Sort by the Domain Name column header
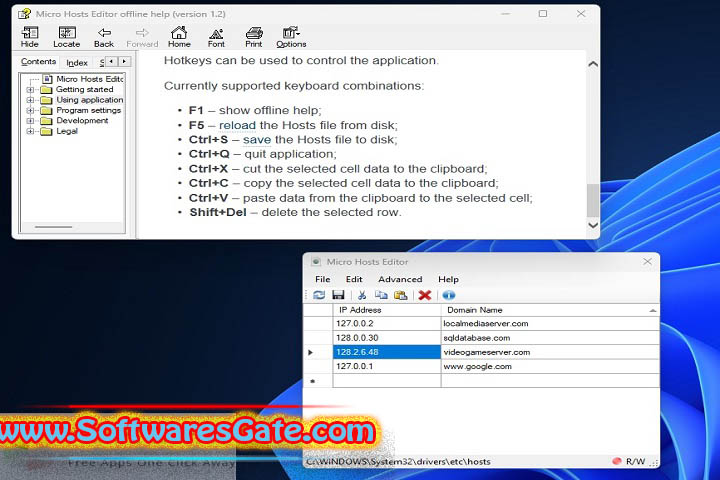 (550, 310)
